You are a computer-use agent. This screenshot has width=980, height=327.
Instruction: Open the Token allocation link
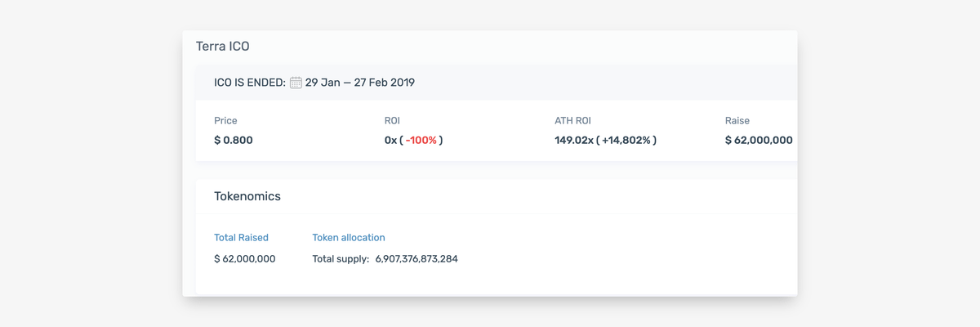[349, 238]
